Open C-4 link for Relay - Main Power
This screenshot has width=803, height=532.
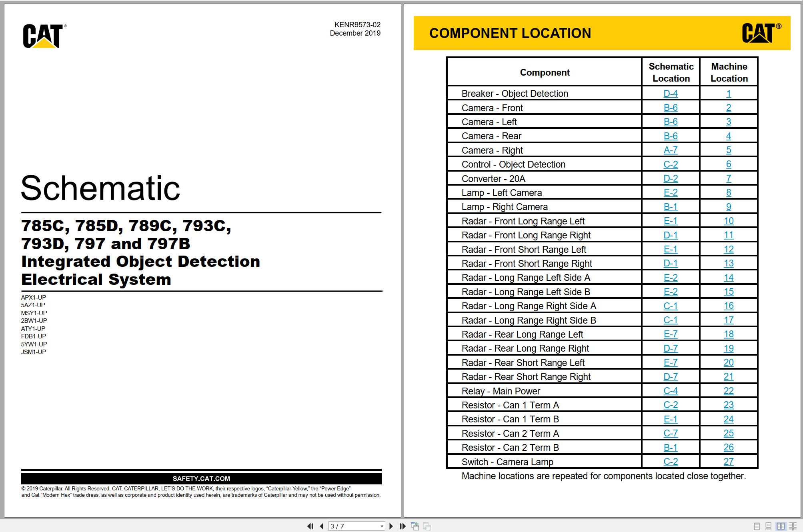coord(671,391)
